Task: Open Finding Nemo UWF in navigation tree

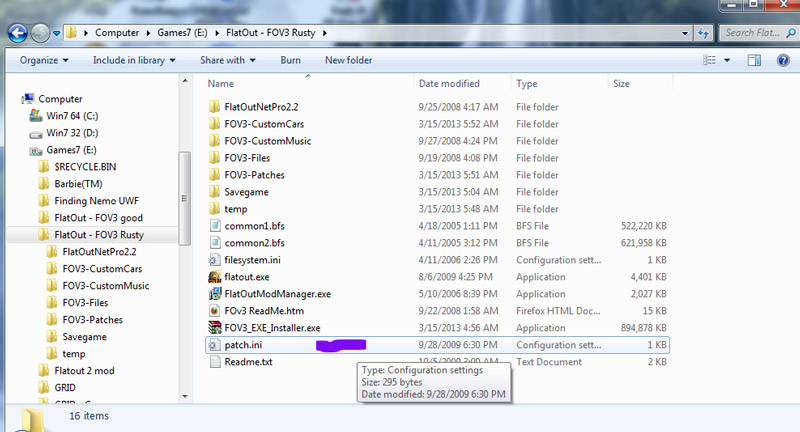Action: click(96, 201)
